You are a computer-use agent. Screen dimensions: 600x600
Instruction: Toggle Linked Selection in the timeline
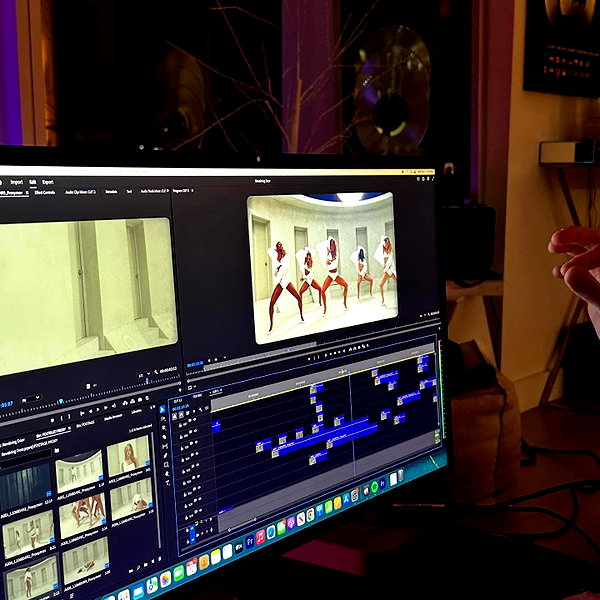188,412
